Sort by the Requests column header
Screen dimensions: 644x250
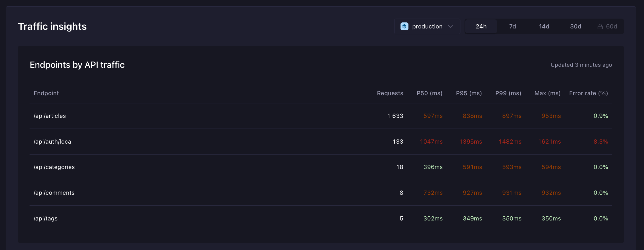coord(390,93)
